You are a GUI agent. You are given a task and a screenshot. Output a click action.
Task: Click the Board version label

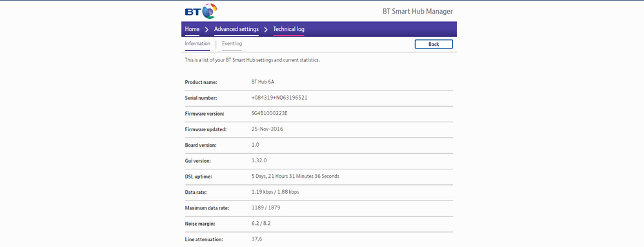tap(201, 145)
